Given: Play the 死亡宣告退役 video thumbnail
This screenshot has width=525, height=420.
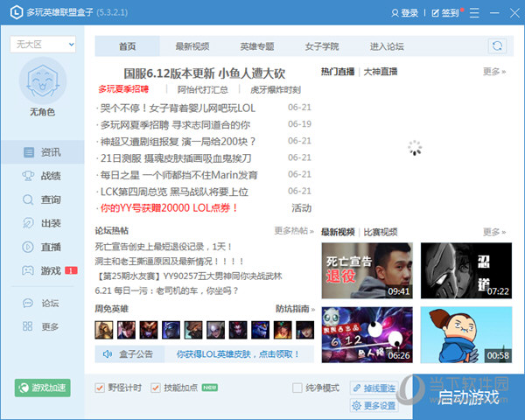Looking at the screenshot, I should [x=367, y=270].
